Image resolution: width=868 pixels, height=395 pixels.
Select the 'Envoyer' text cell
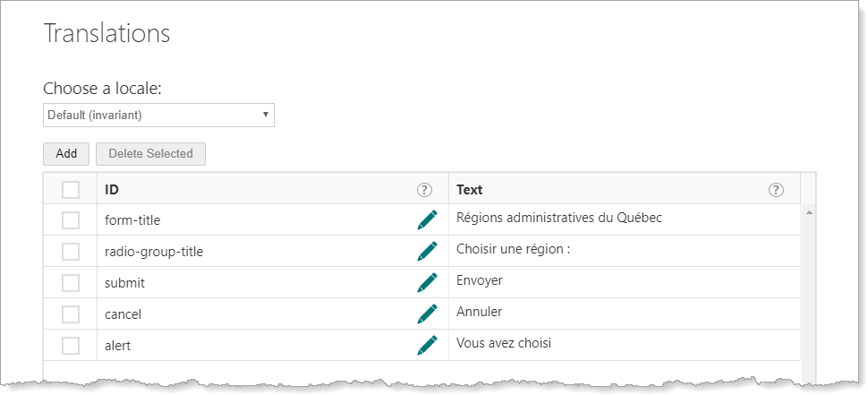(480, 280)
